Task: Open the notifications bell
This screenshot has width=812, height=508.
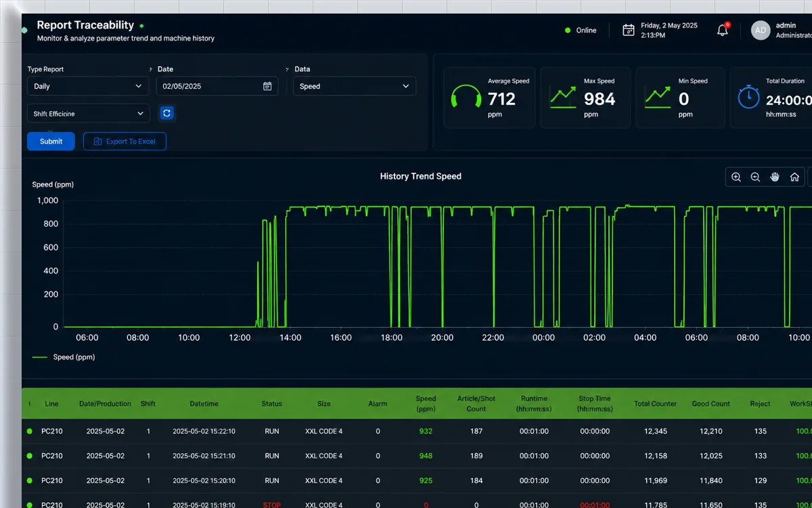Action: tap(723, 30)
